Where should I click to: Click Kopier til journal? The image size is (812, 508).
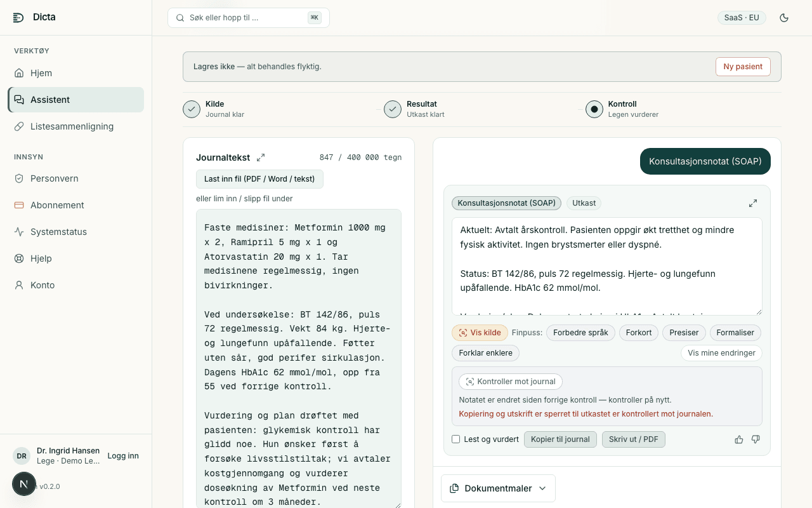pos(560,439)
